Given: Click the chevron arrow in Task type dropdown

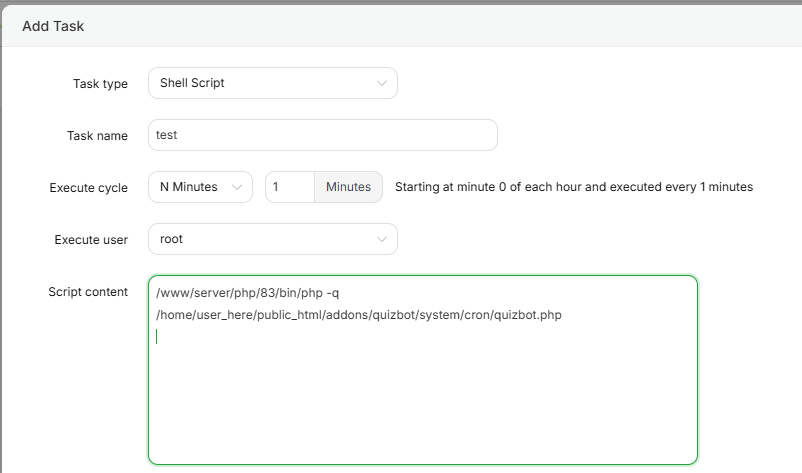Looking at the screenshot, I should [382, 83].
